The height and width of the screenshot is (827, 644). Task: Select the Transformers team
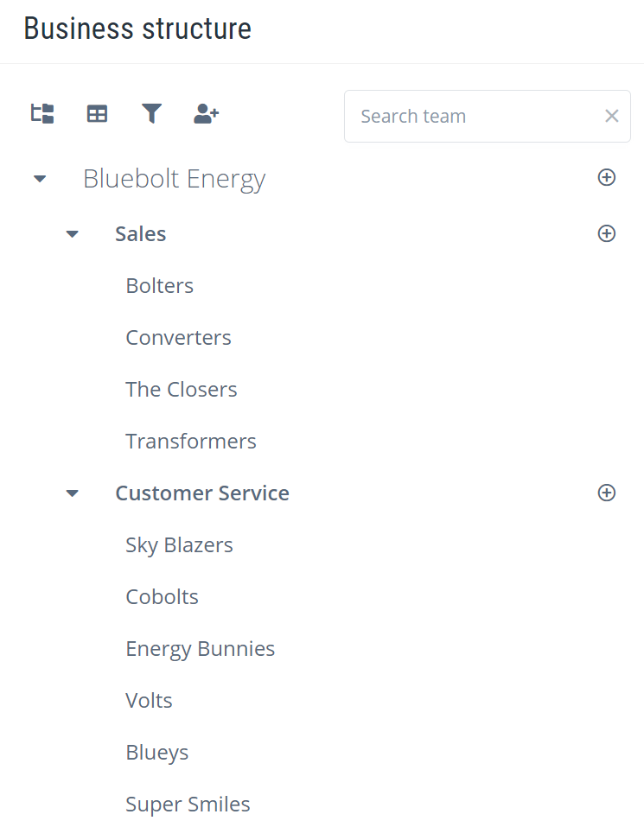coord(191,442)
